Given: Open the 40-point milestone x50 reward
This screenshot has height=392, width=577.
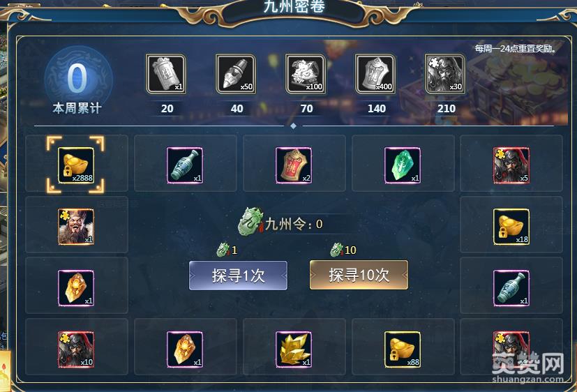Looking at the screenshot, I should tap(236, 74).
